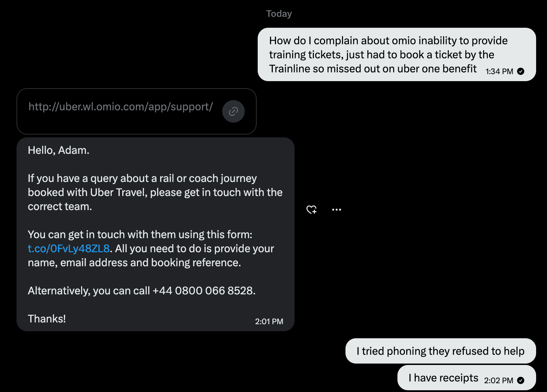Open the t.co/0FvLy48ZL8 form link
Screen dimensions: 547x392
click(x=69, y=249)
